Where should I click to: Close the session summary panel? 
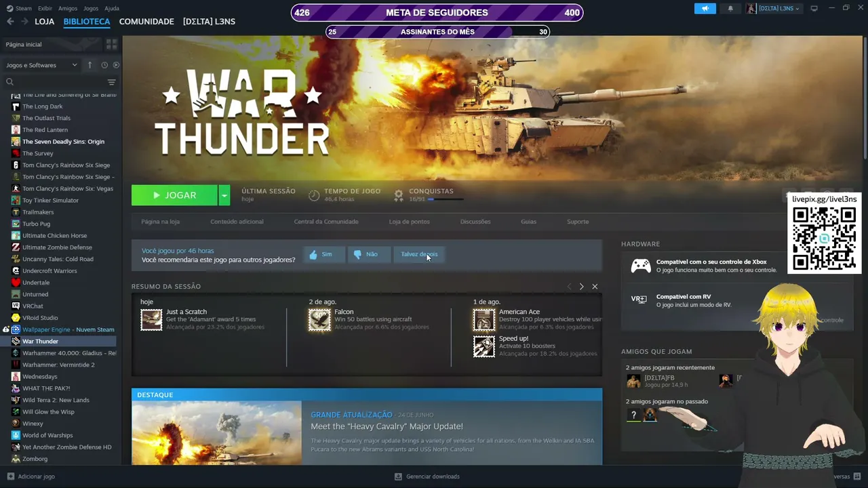click(595, 287)
